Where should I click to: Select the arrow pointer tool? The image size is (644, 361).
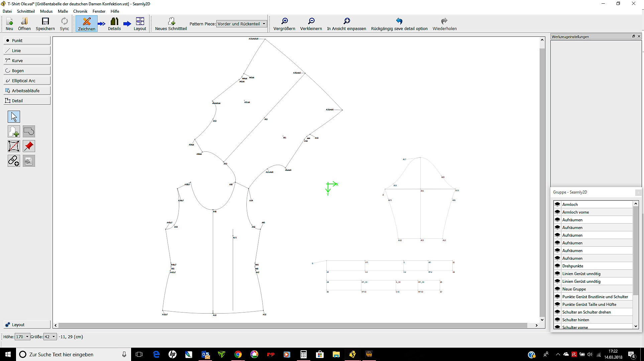(x=14, y=117)
